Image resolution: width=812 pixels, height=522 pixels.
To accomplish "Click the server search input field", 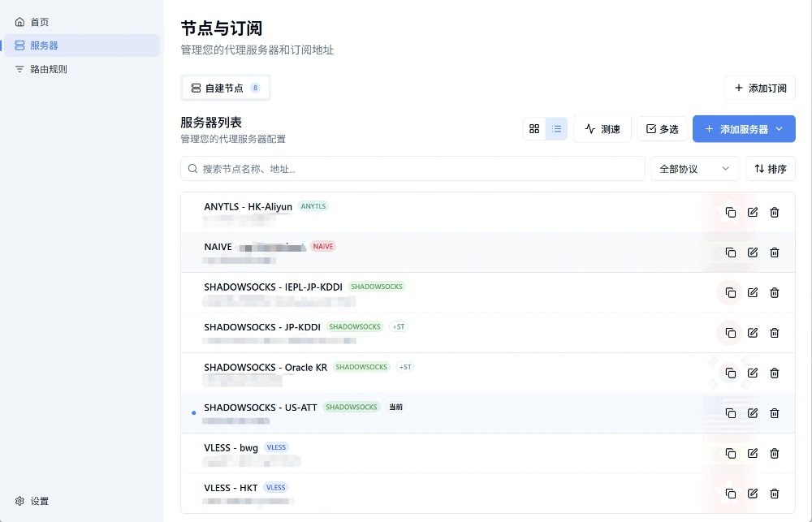I will [412, 169].
